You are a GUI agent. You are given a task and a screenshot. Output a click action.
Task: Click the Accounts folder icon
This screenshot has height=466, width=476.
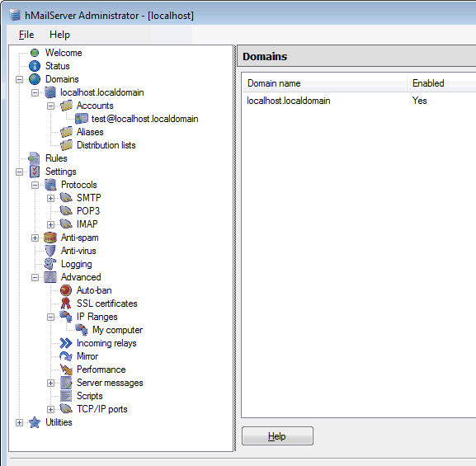click(x=66, y=106)
